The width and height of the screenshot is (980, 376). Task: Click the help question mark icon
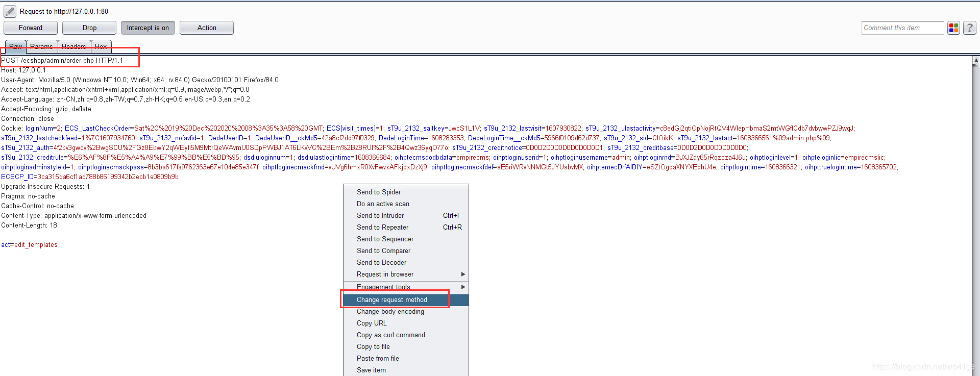click(970, 28)
